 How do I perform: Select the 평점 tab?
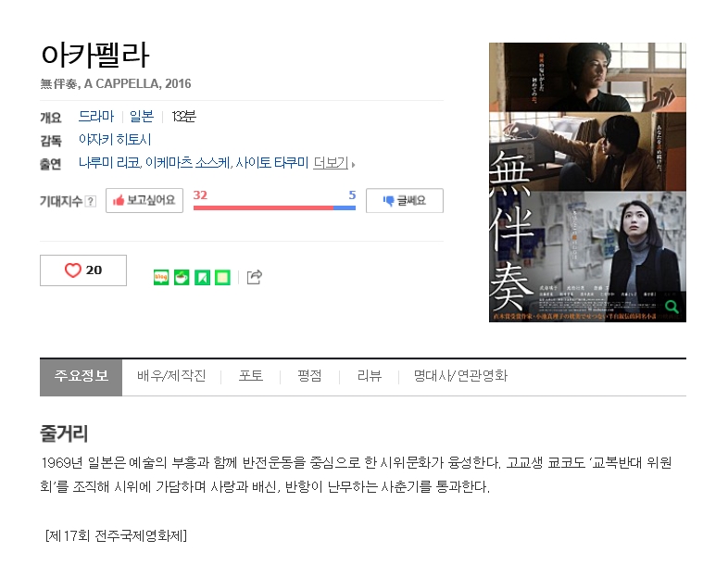tap(309, 375)
